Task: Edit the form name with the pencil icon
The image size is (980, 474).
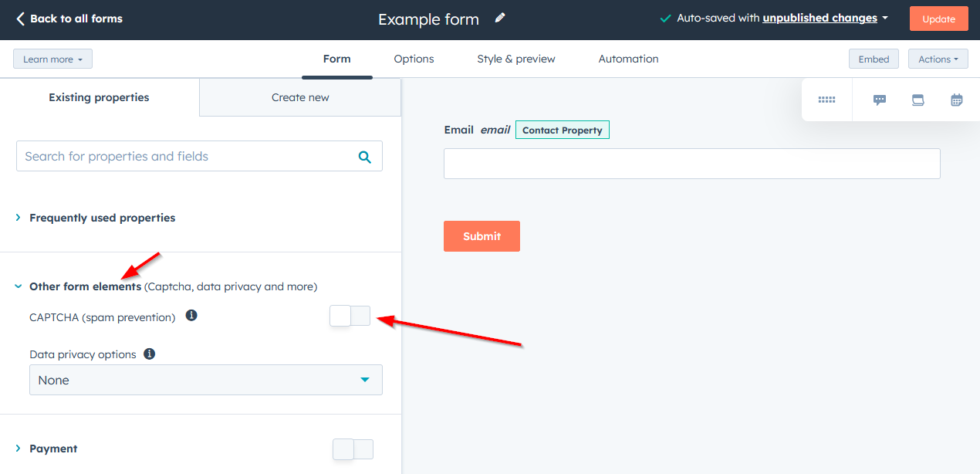Action: tap(498, 18)
